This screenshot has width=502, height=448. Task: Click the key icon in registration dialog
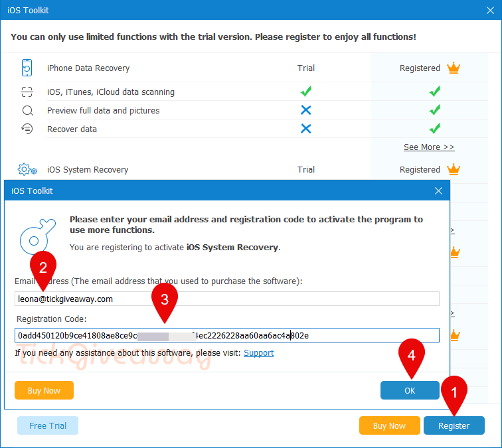coord(37,237)
